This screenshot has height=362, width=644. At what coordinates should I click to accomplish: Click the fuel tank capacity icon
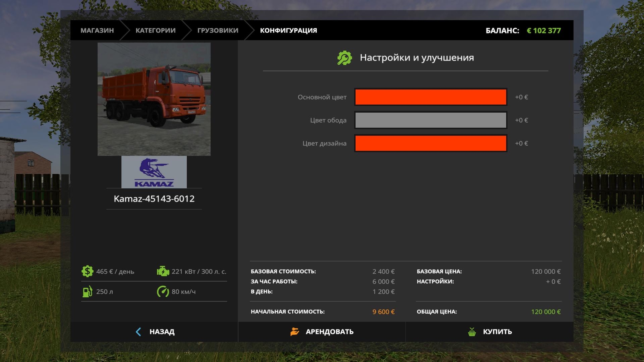coord(87,292)
